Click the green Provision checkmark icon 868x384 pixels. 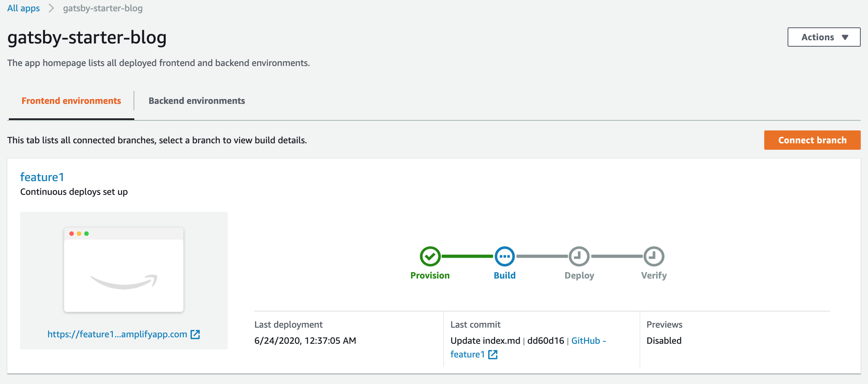[x=430, y=256]
